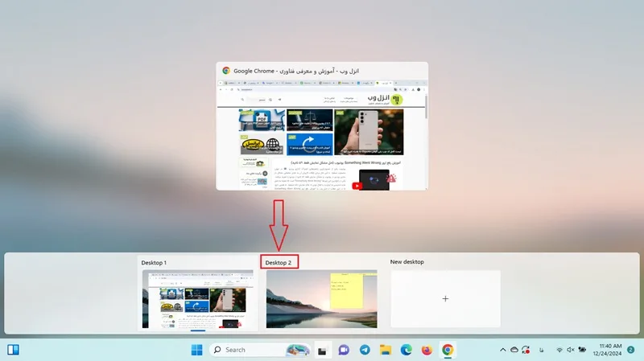Switch to Google Chrome on the taskbar
The height and width of the screenshot is (361, 644).
point(448,350)
